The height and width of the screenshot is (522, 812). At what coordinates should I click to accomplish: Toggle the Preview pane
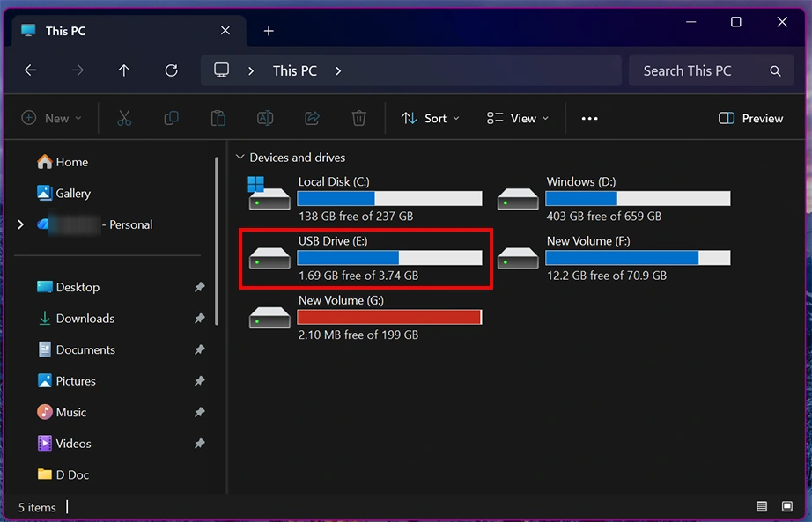click(x=750, y=119)
